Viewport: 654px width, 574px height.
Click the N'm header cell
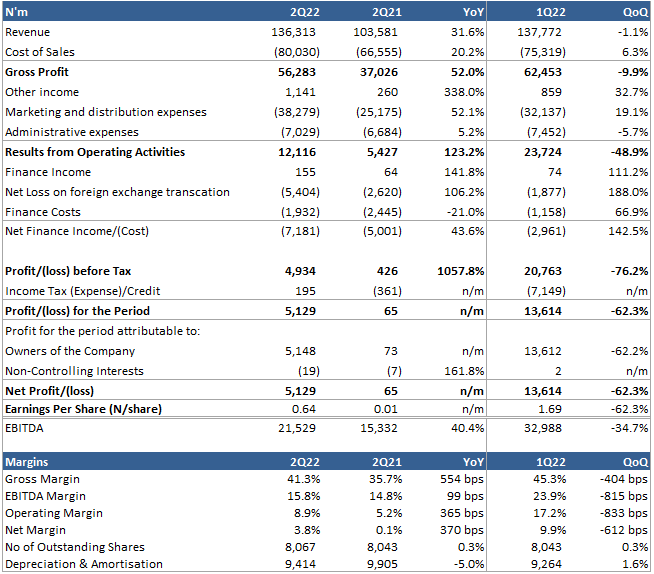(x=18, y=12)
